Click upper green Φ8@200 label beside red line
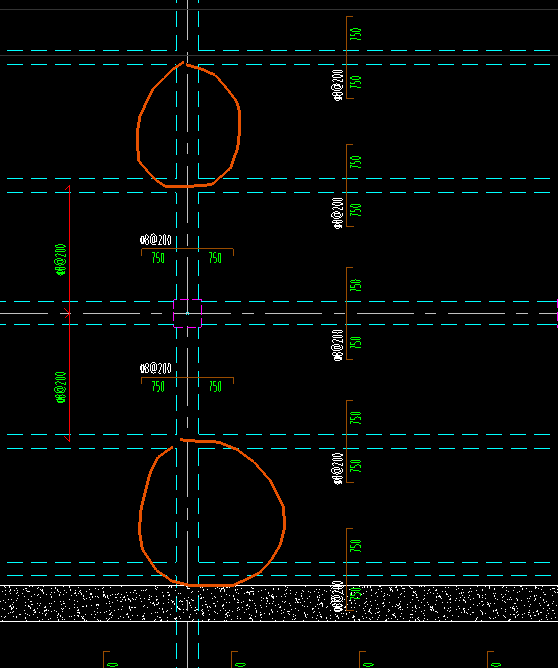Image resolution: width=558 pixels, height=668 pixels. point(61,260)
